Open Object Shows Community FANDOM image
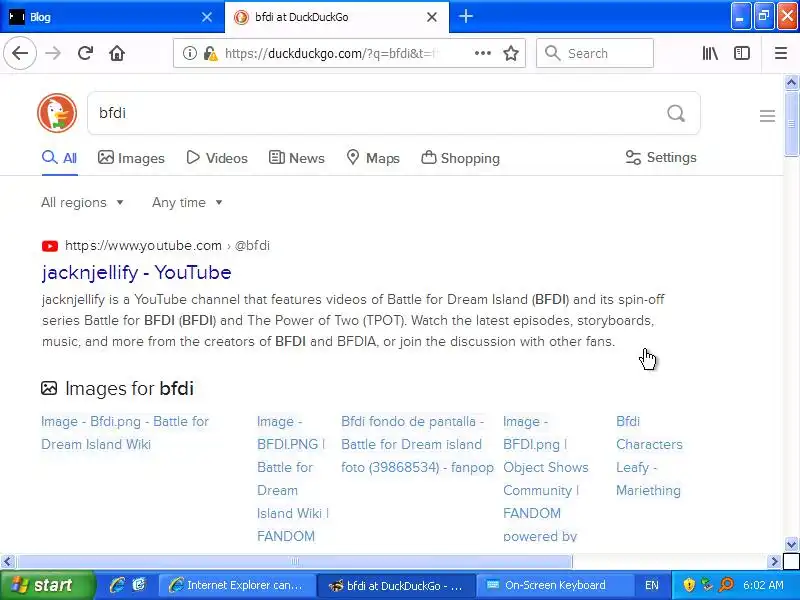The width and height of the screenshot is (800, 600). (x=546, y=479)
